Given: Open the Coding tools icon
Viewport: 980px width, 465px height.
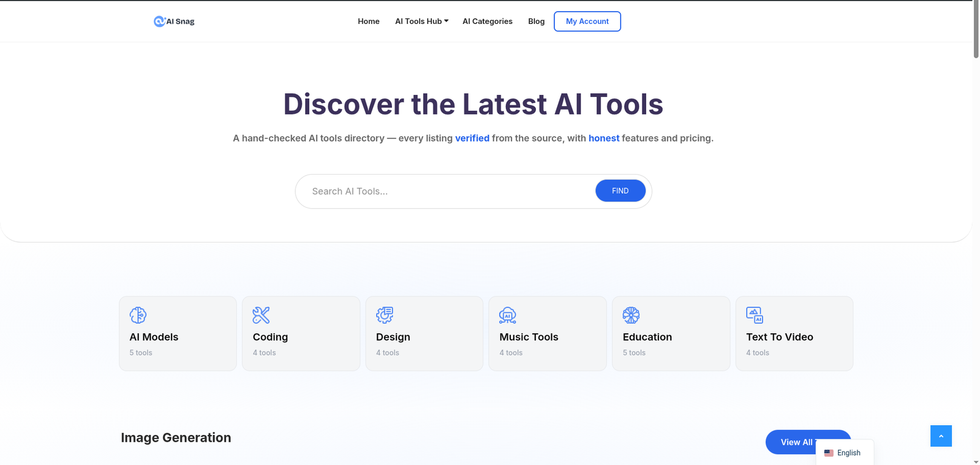Looking at the screenshot, I should (261, 315).
